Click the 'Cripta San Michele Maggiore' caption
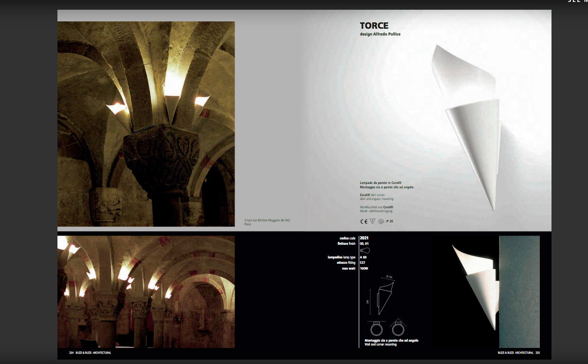This screenshot has height=364, width=588. pyautogui.click(x=267, y=222)
